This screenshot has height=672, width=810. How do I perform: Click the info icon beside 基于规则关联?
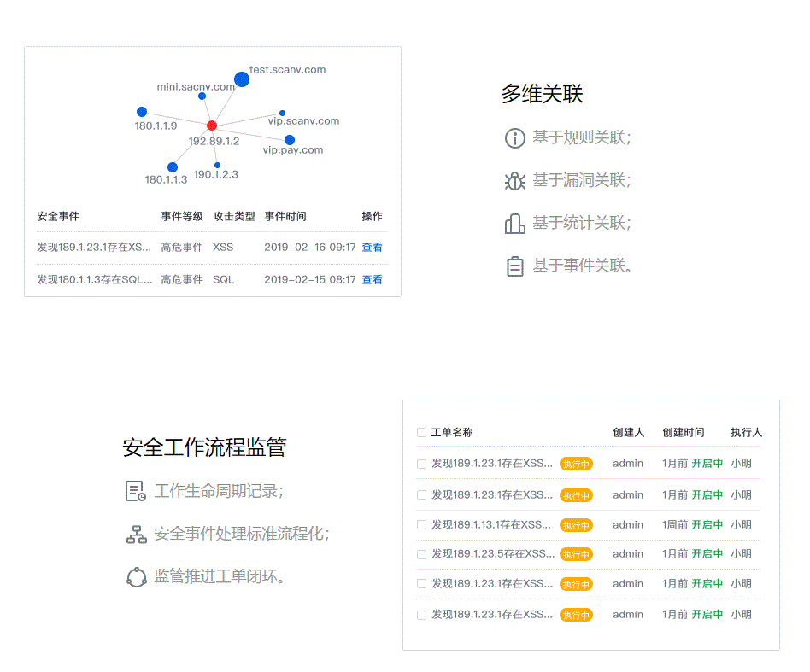514,137
